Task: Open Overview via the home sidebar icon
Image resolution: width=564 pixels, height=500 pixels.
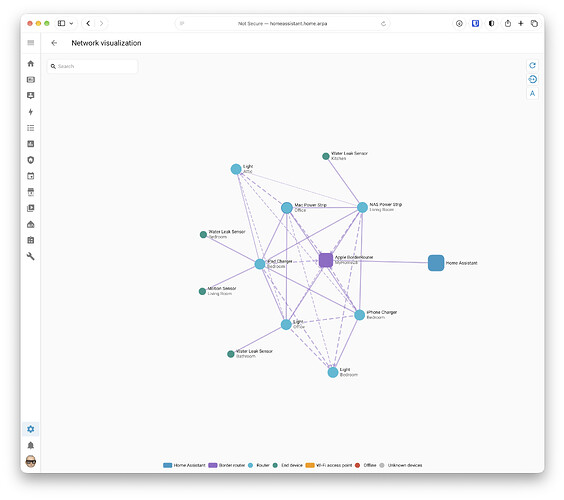Action: 31,64
